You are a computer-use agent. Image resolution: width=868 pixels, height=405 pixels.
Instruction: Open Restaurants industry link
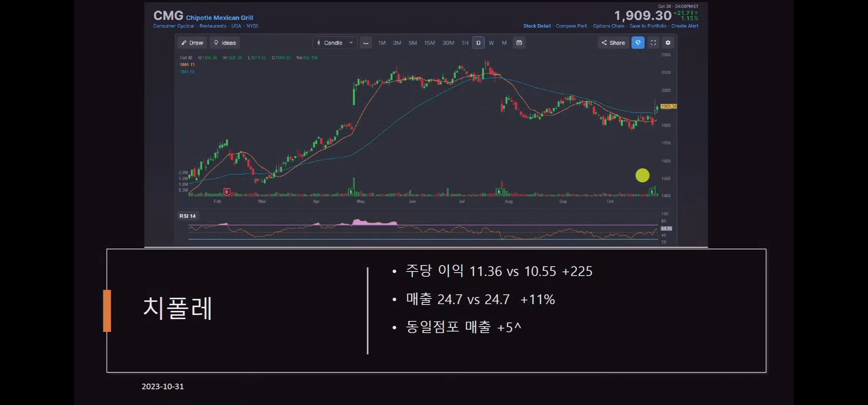point(213,26)
